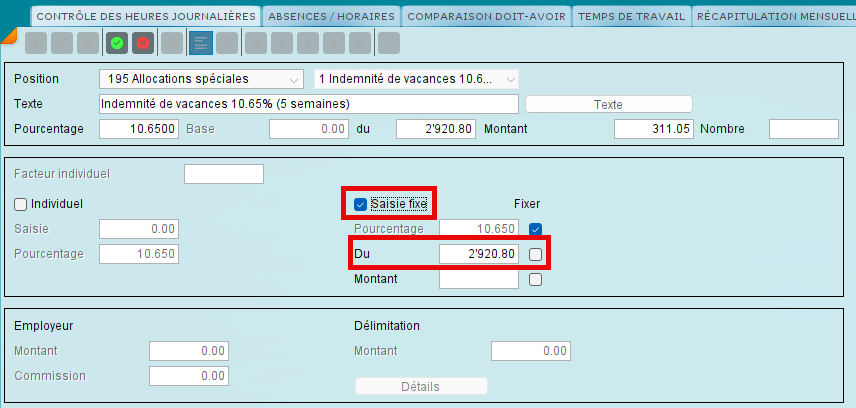Click the Base field showing 0.00

pos(309,129)
